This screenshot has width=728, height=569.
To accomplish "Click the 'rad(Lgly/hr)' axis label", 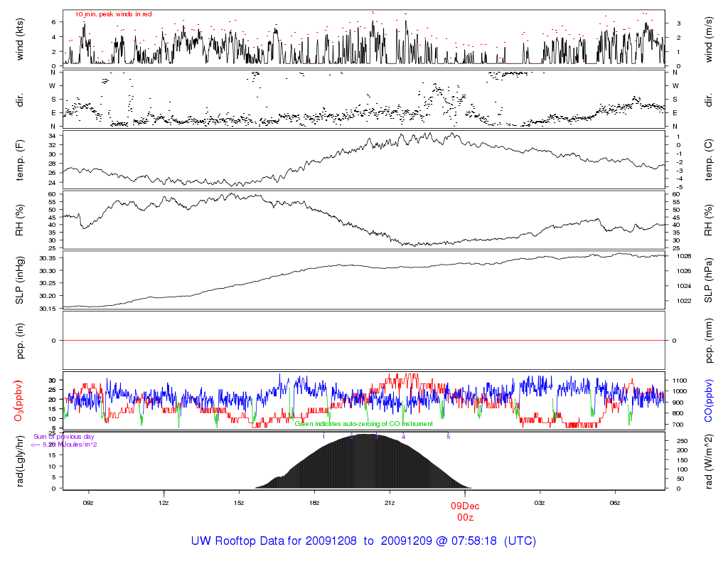I will [19, 461].
